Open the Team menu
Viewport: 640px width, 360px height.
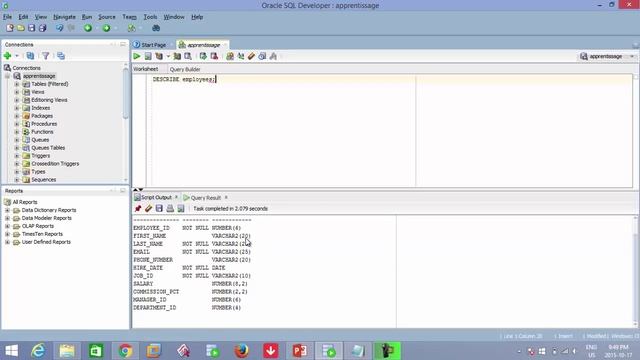(129, 17)
